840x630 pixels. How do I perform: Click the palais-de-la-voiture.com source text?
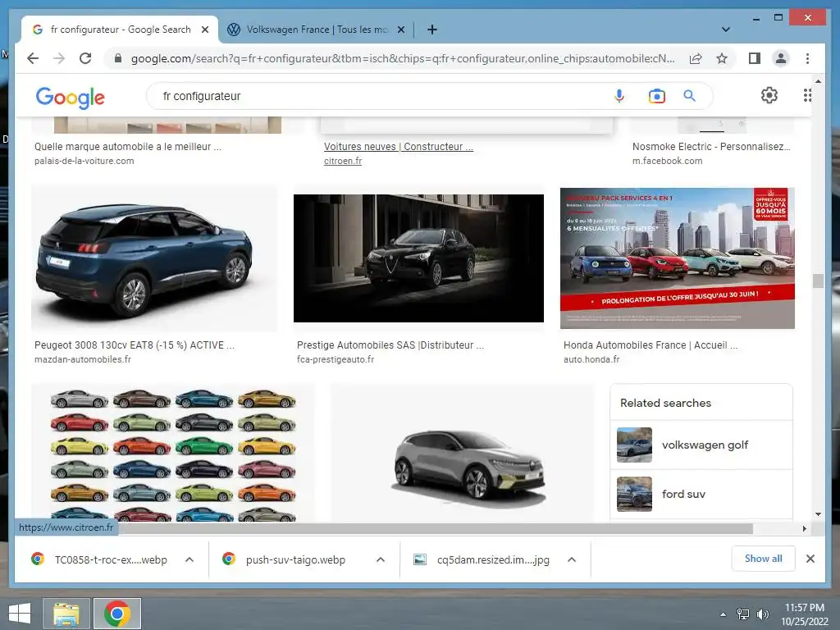click(x=84, y=161)
